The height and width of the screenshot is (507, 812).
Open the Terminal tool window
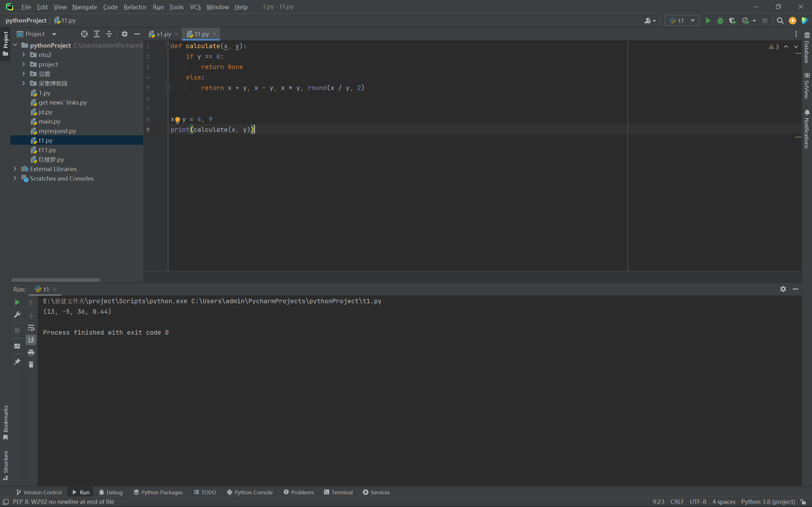click(x=338, y=492)
